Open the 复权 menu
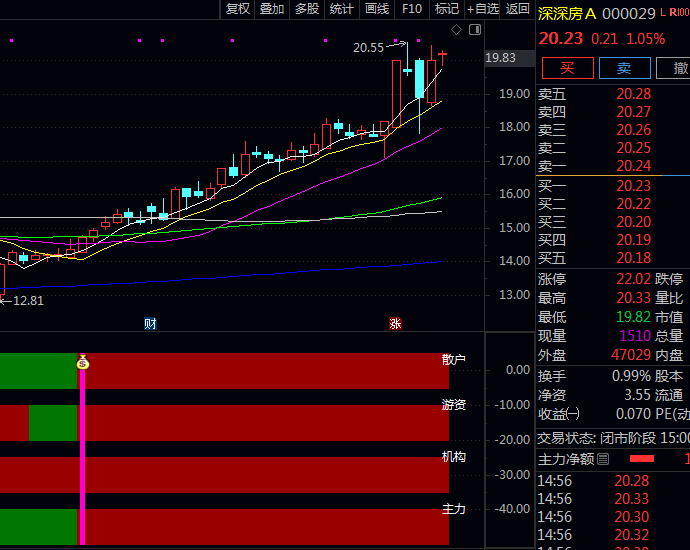690x550 pixels. [x=238, y=9]
